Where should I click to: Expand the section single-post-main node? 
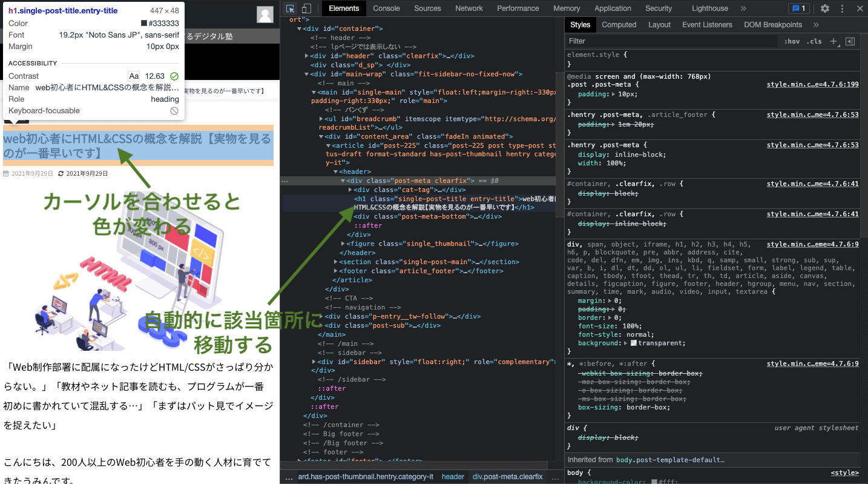pyautogui.click(x=336, y=262)
